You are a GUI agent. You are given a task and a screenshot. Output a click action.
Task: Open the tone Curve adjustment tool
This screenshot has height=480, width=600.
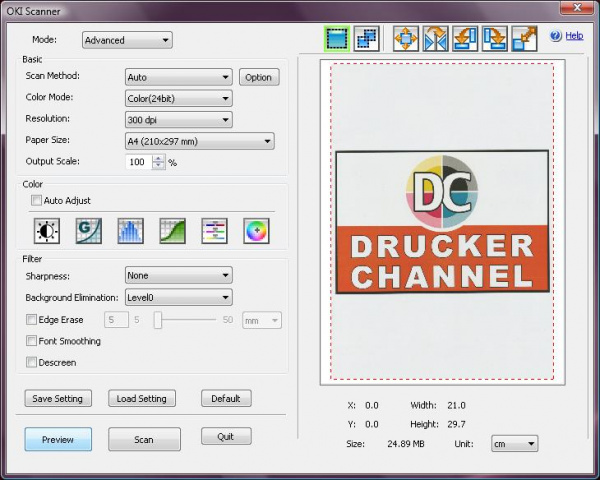click(173, 231)
